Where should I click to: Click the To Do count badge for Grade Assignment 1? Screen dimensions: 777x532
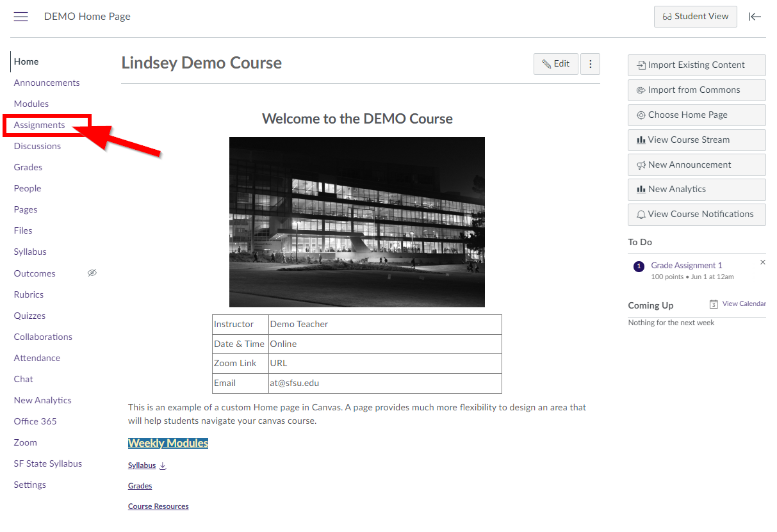[x=639, y=266]
